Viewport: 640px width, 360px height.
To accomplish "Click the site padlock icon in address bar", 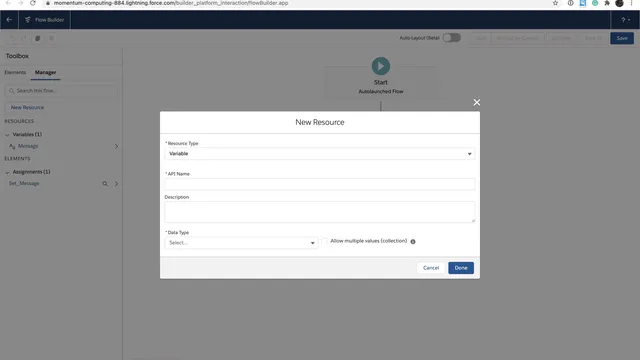I will tap(48, 3).
